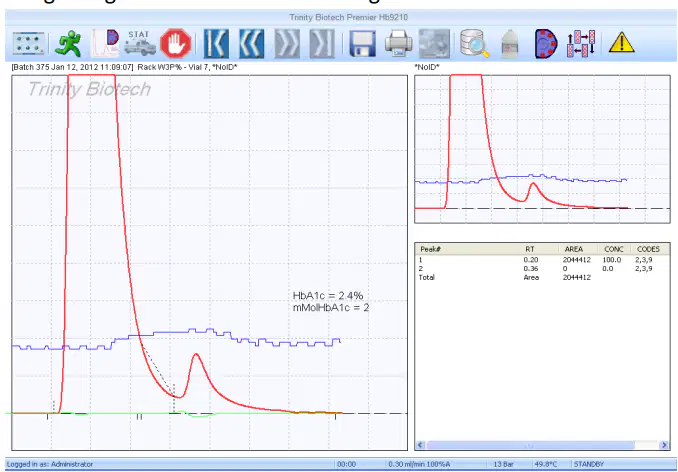This screenshot has width=678, height=472.
Task: Open the reagent bottle icon
Action: (x=512, y=45)
